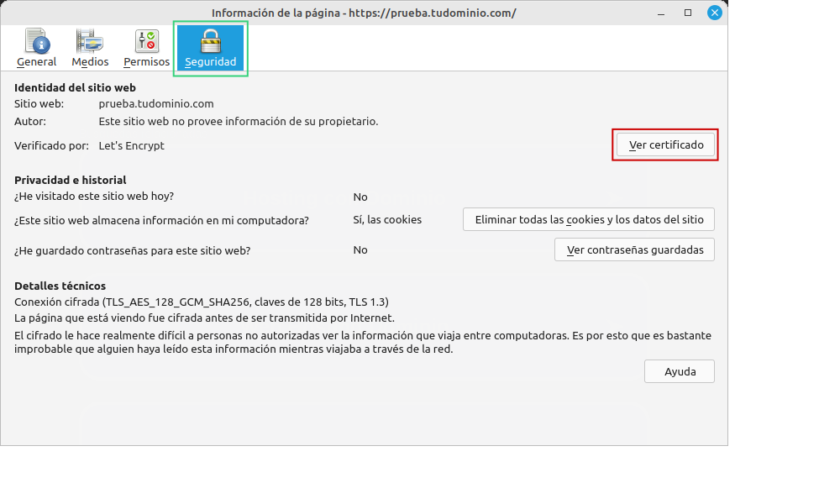
Task: Maximize the page info window
Action: (x=688, y=13)
